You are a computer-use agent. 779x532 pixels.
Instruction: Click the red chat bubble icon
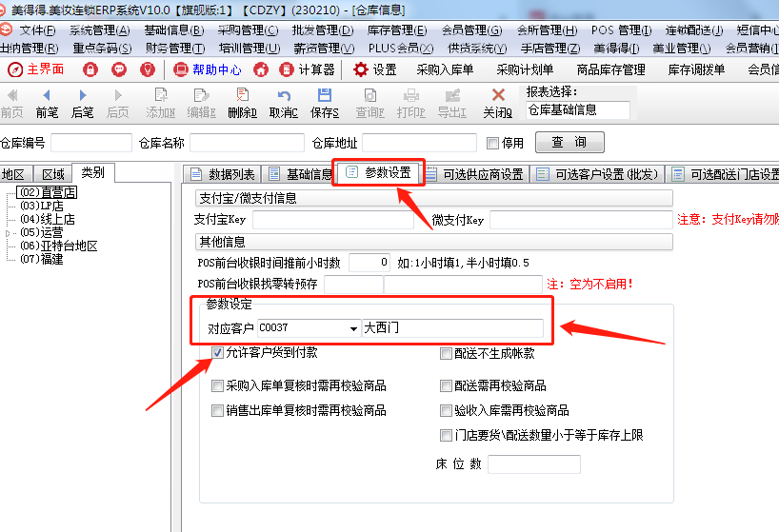119,69
